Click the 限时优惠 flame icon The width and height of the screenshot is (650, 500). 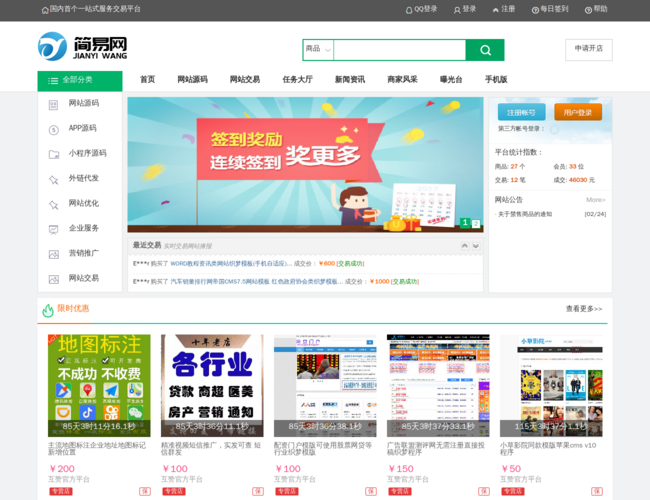48,310
